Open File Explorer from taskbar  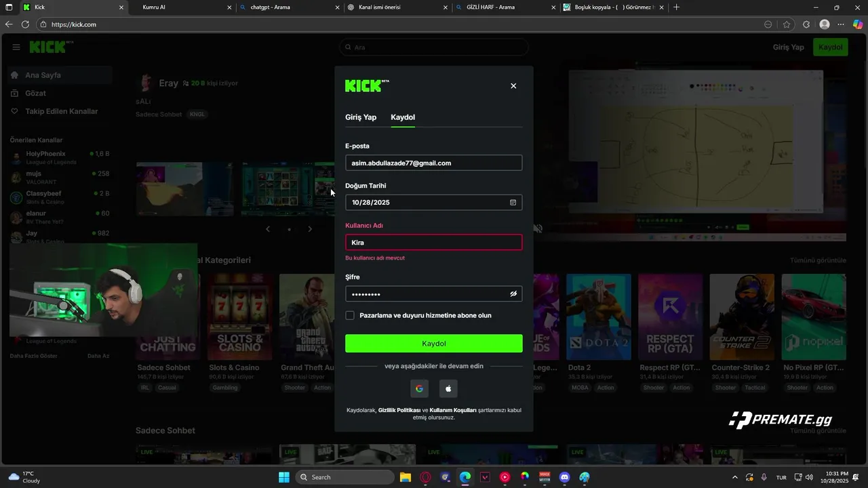pyautogui.click(x=406, y=477)
